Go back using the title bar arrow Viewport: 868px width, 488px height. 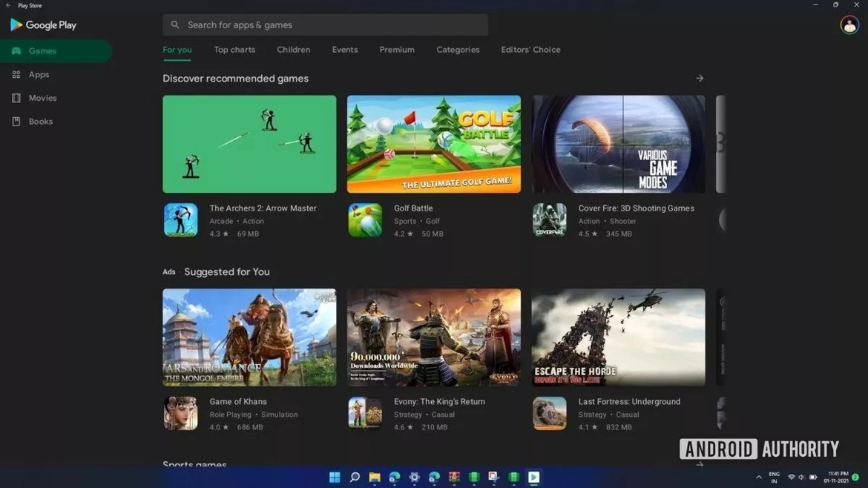coord(7,5)
